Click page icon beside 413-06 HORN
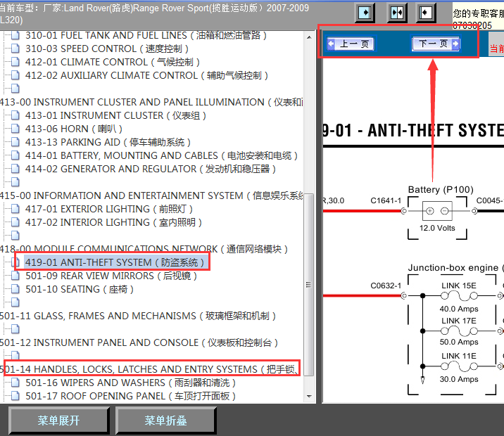 pos(15,129)
